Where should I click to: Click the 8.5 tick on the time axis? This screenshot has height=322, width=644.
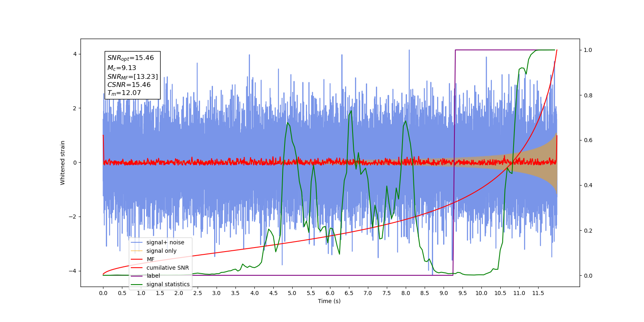(425, 293)
